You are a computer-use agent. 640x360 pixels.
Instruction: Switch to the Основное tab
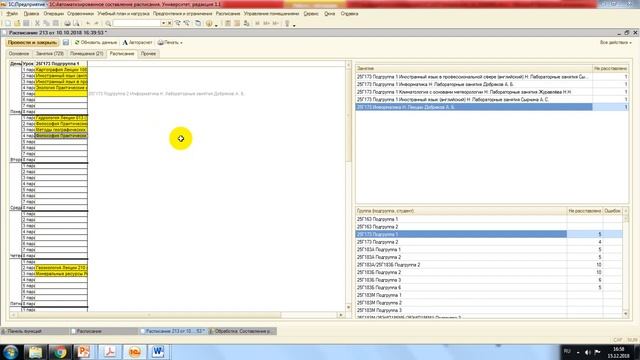(x=19, y=53)
